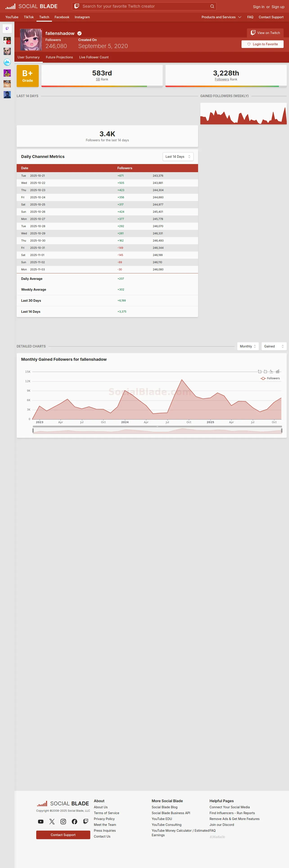Open the sidebar avatar with two people in red
The height and width of the screenshot is (868, 289).
7,40
